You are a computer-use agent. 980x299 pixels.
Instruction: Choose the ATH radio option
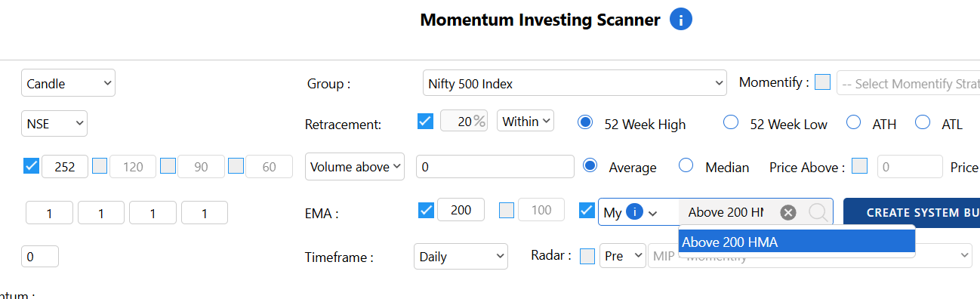[x=854, y=122]
